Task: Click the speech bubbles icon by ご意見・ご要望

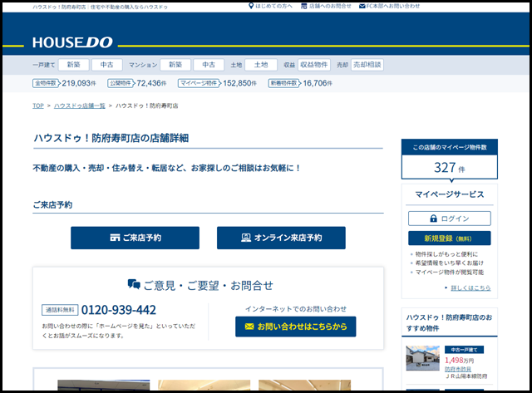Action: (x=134, y=284)
